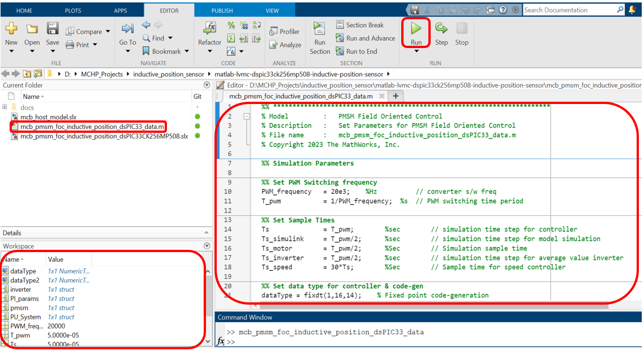Expand the Find dropdown arrow
The width and height of the screenshot is (644, 351).
(x=170, y=38)
